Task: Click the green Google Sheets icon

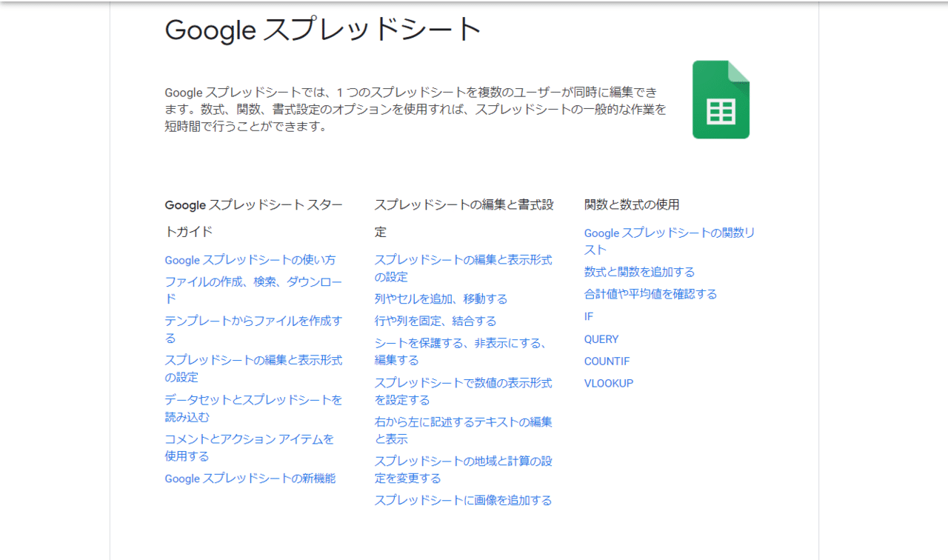Action: (x=721, y=99)
